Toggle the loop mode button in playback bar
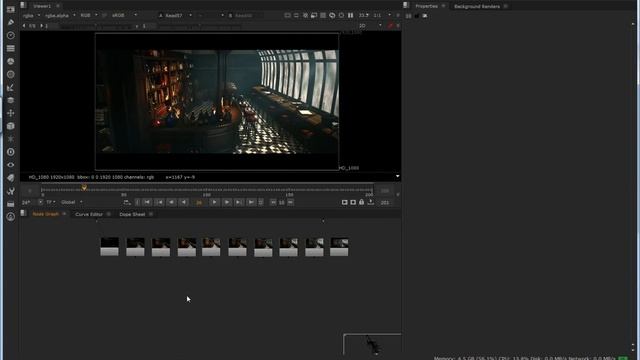 127,202
